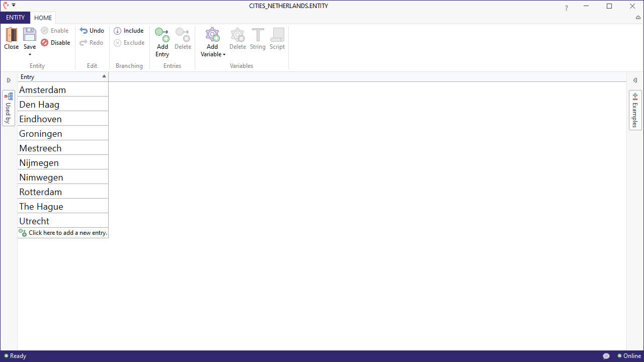
Task: Click the Save floppy disk icon
Action: click(30, 35)
